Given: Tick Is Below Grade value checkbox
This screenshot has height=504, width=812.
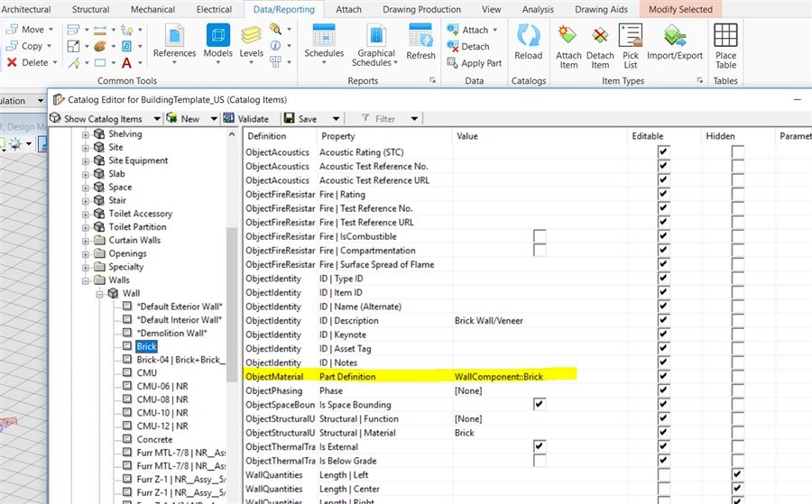Looking at the screenshot, I should [x=540, y=460].
